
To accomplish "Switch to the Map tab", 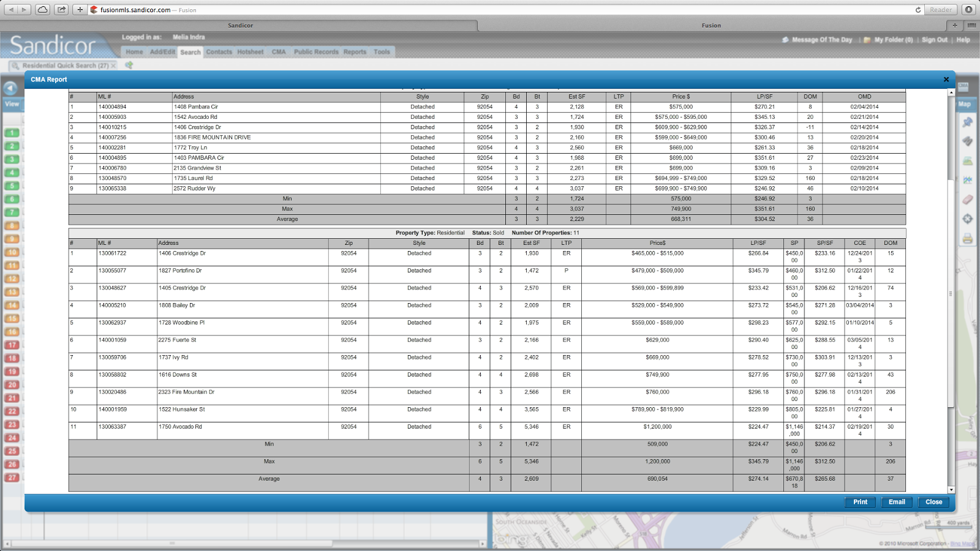I will (965, 104).
